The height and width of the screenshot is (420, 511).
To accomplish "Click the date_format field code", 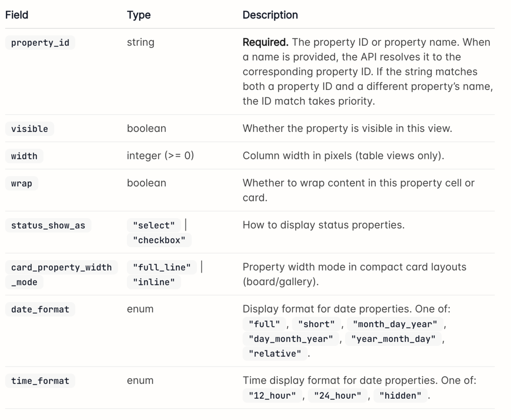I will point(40,309).
